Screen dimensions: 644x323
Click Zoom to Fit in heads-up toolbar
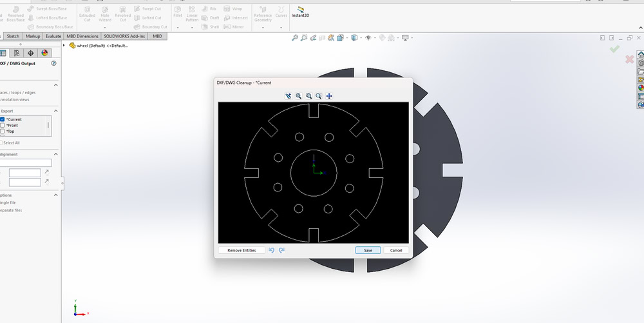pos(295,38)
